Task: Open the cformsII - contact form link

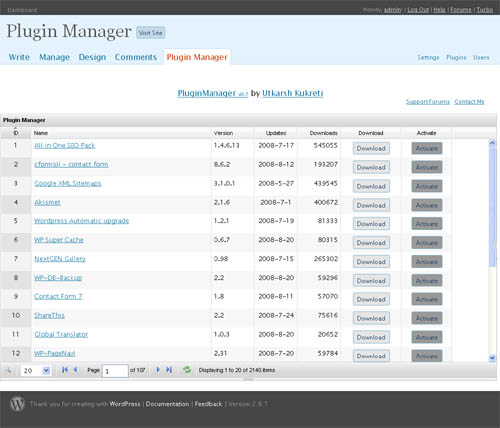Action: 71,164
